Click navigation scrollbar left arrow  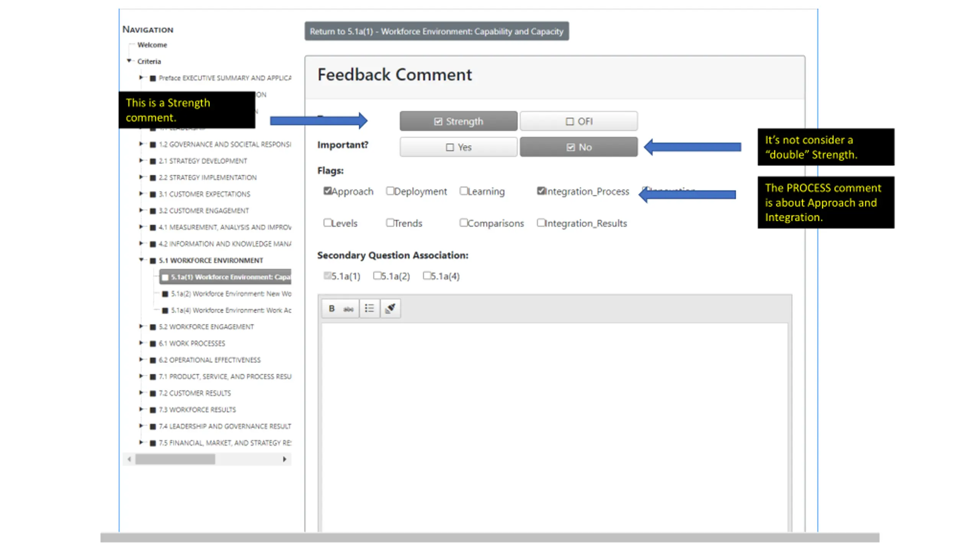129,459
